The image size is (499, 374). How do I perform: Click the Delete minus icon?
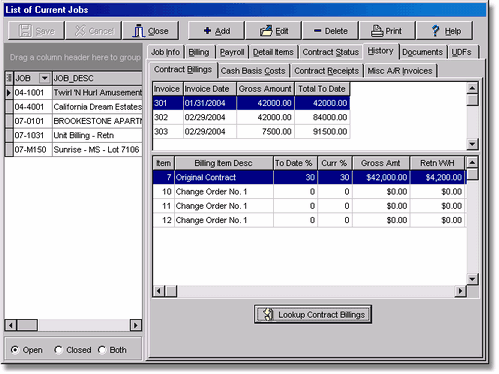317,31
